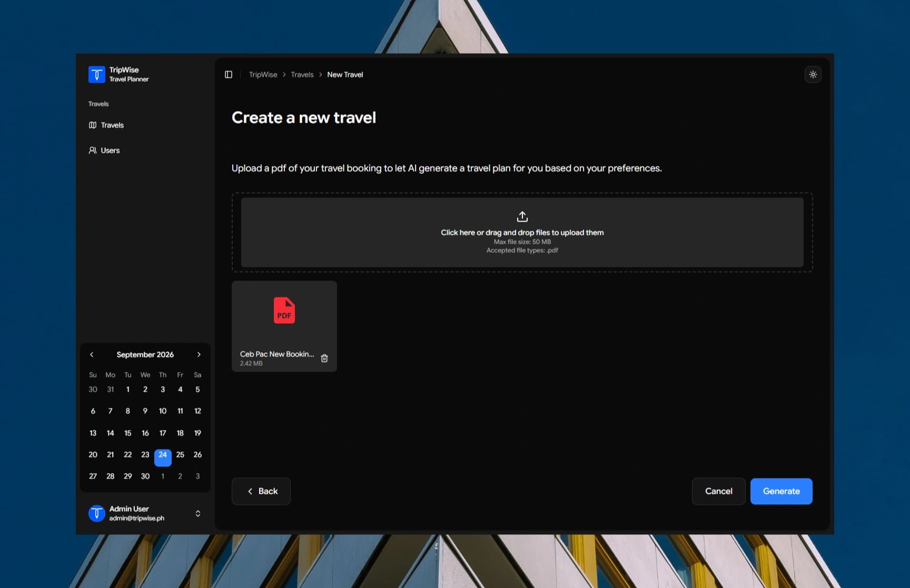Screen dimensions: 910x588
Task: Select September 6 in the calendar
Action: click(x=93, y=411)
